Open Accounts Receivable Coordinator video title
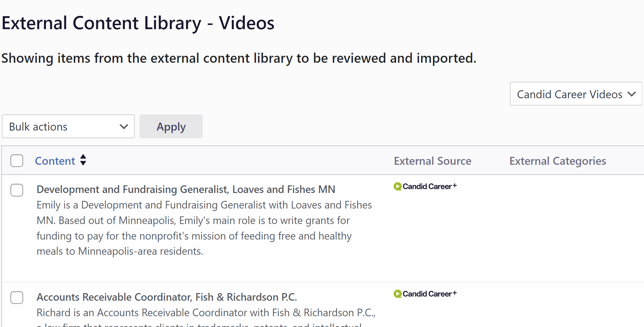The width and height of the screenshot is (644, 327). click(167, 297)
